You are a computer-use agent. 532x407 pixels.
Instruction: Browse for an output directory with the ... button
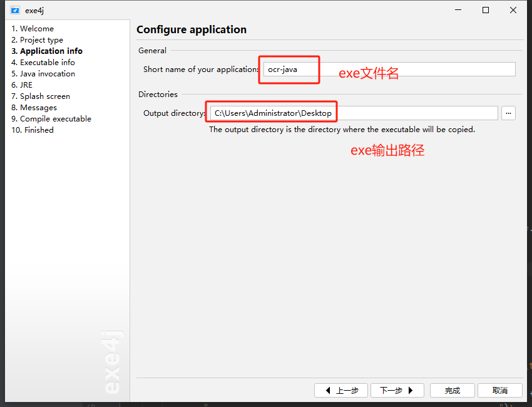click(x=508, y=113)
